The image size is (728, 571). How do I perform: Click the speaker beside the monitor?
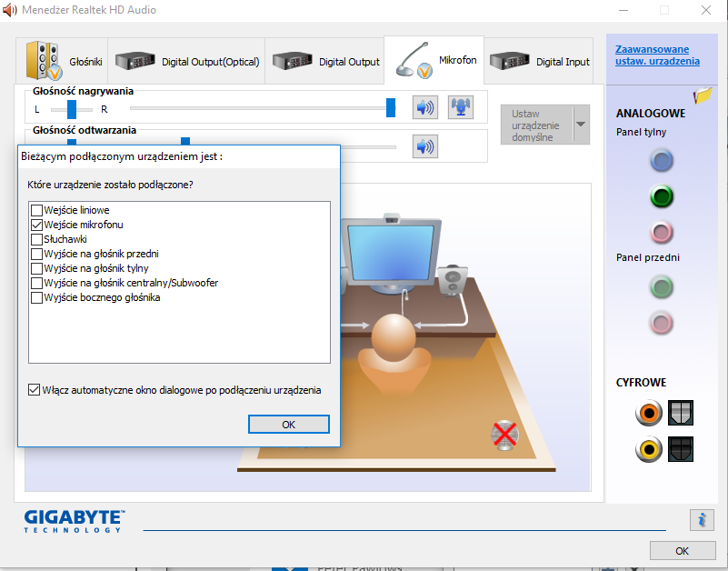click(452, 281)
